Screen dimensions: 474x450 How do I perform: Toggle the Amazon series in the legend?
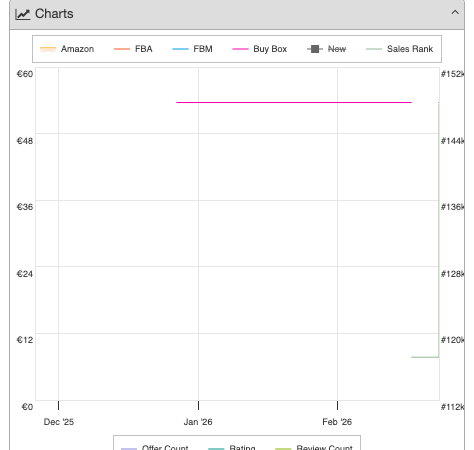pos(67,49)
